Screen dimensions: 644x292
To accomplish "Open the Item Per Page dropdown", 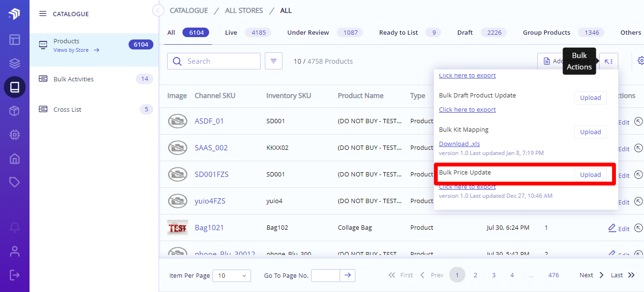I will coord(231,275).
